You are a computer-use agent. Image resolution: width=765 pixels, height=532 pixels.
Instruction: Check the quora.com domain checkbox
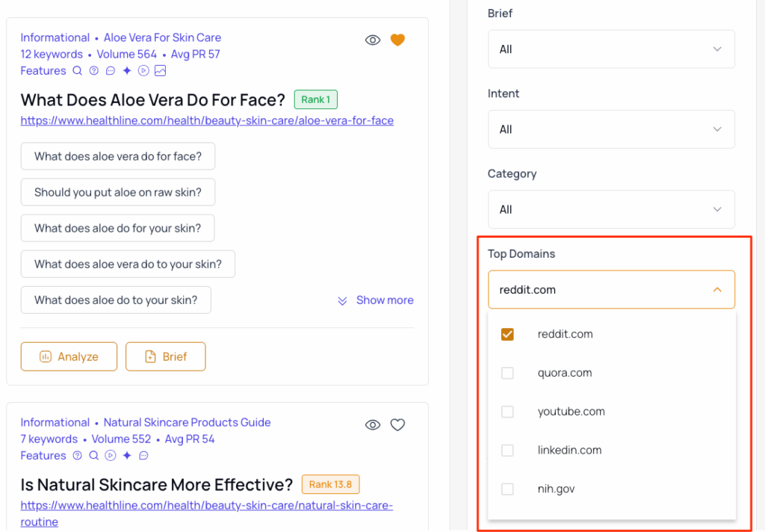coord(507,373)
